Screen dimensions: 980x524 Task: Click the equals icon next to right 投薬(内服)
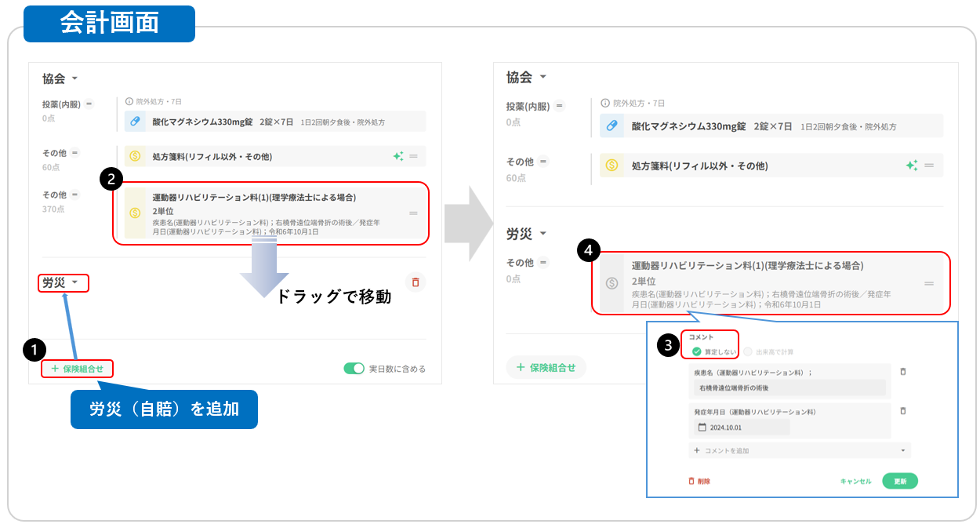pos(558,106)
